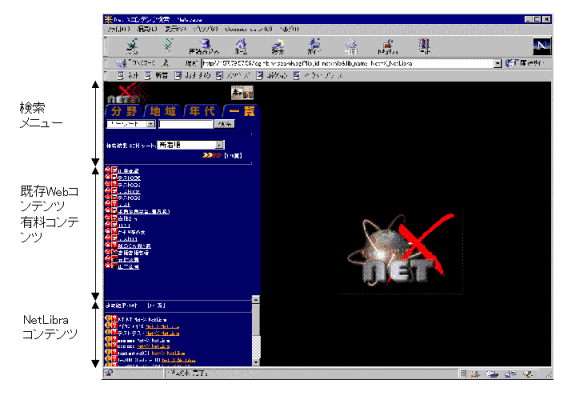
Task: Open the Search toolbar icon
Action: (278, 46)
